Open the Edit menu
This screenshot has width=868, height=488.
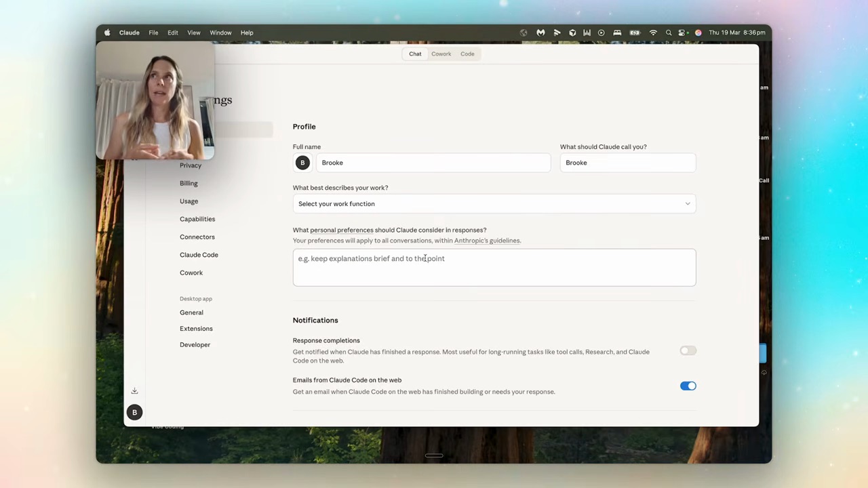click(x=173, y=33)
